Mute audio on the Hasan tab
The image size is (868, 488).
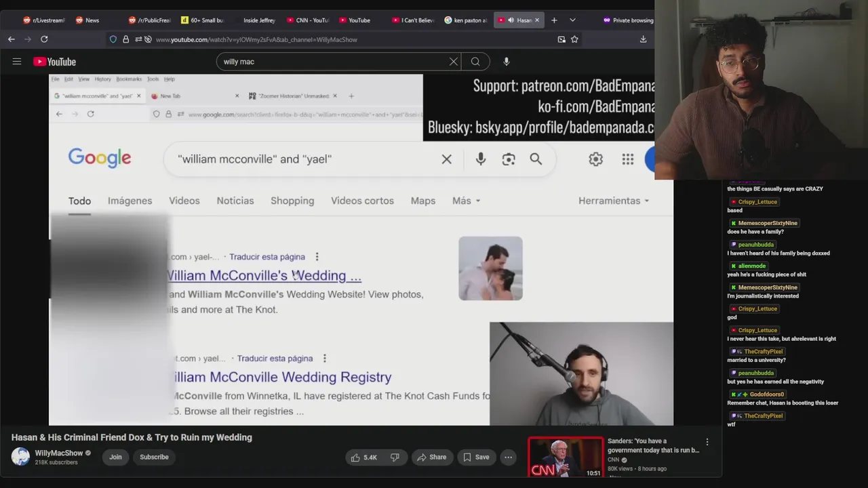[510, 20]
